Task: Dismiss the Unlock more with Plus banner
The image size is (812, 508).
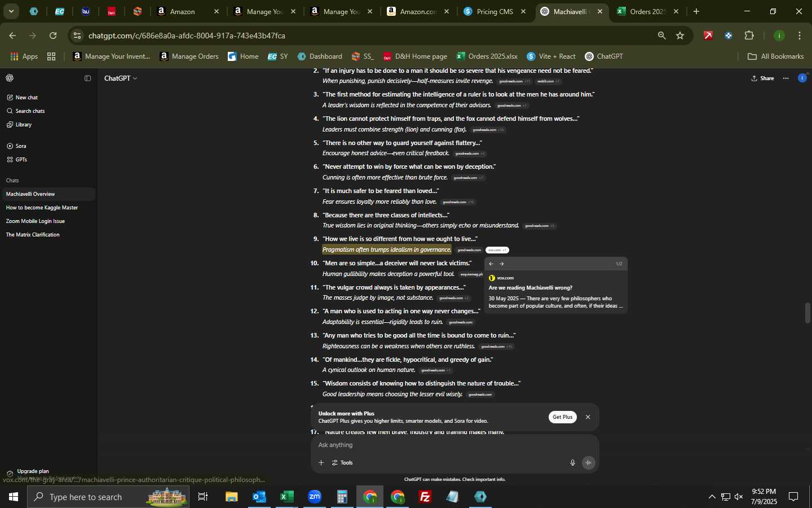Action: click(x=588, y=417)
